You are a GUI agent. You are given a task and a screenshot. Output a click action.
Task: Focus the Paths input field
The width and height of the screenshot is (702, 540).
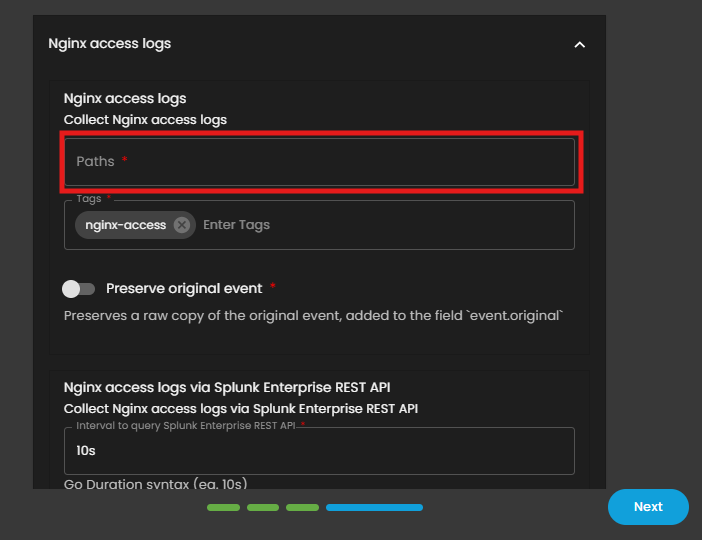(319, 161)
